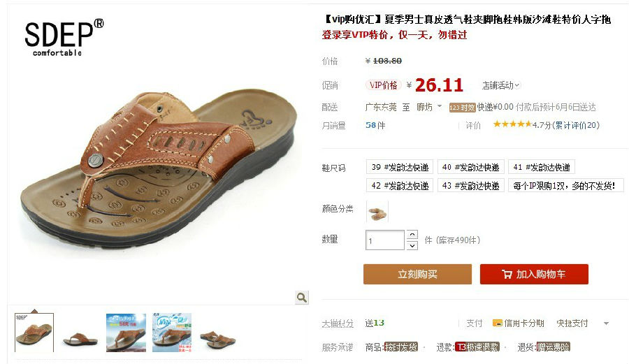
Task: Click the 123时效 delivery badge
Action: point(462,108)
